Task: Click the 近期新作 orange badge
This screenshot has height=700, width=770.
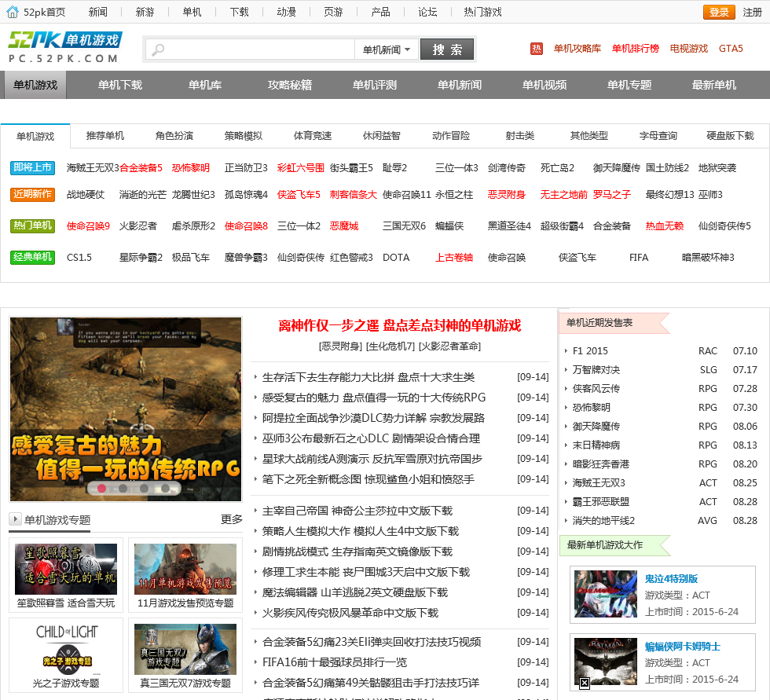Action: (32, 194)
